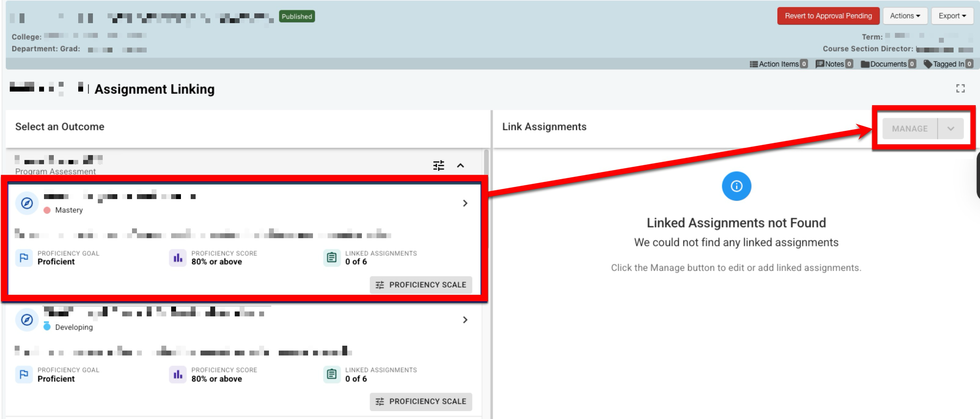Open Action Items list in header
This screenshot has height=419, width=980.
(x=778, y=64)
